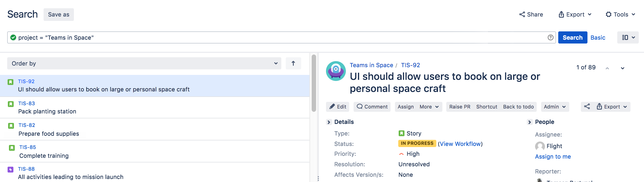Select 'Complete training' row text
Screen dimensions: 644x182
pyautogui.click(x=44, y=156)
